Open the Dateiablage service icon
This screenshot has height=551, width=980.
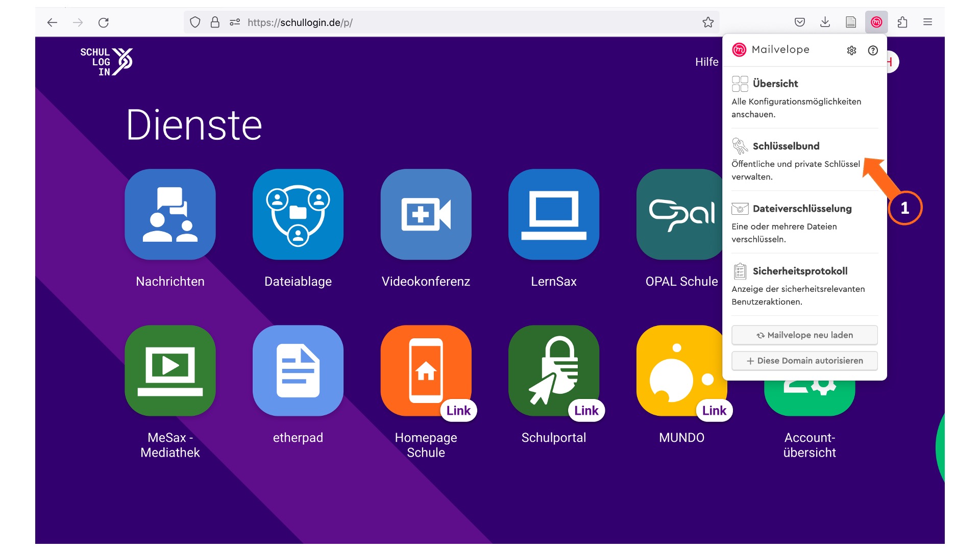point(298,214)
